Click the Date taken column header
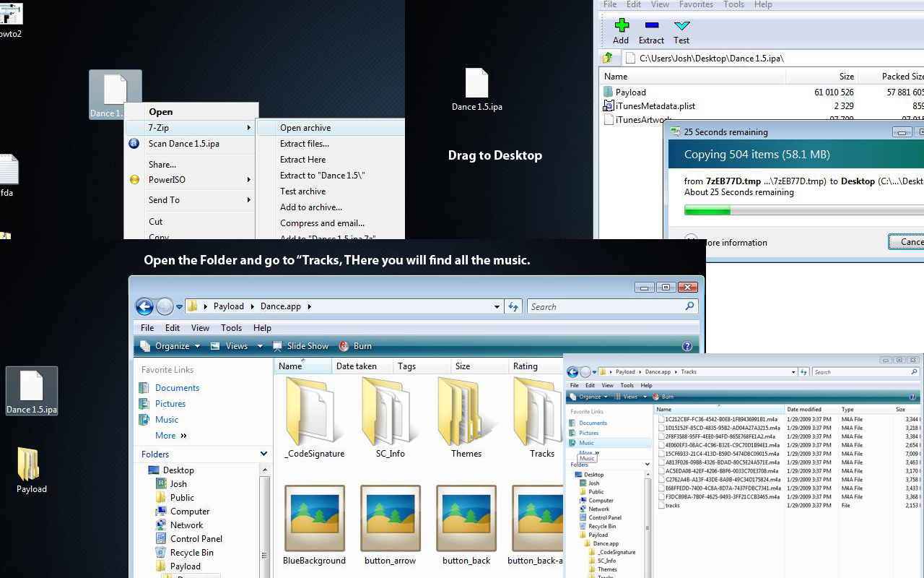 click(362, 366)
